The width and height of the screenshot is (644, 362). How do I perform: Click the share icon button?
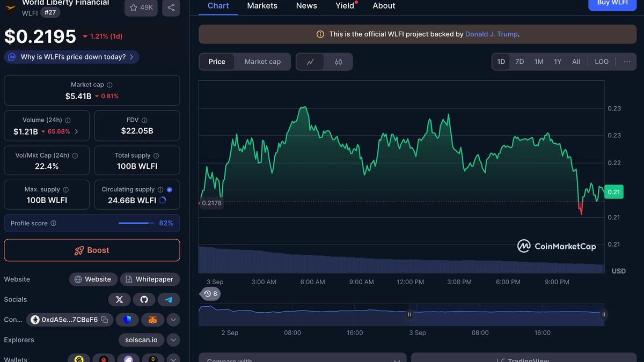pos(171,8)
